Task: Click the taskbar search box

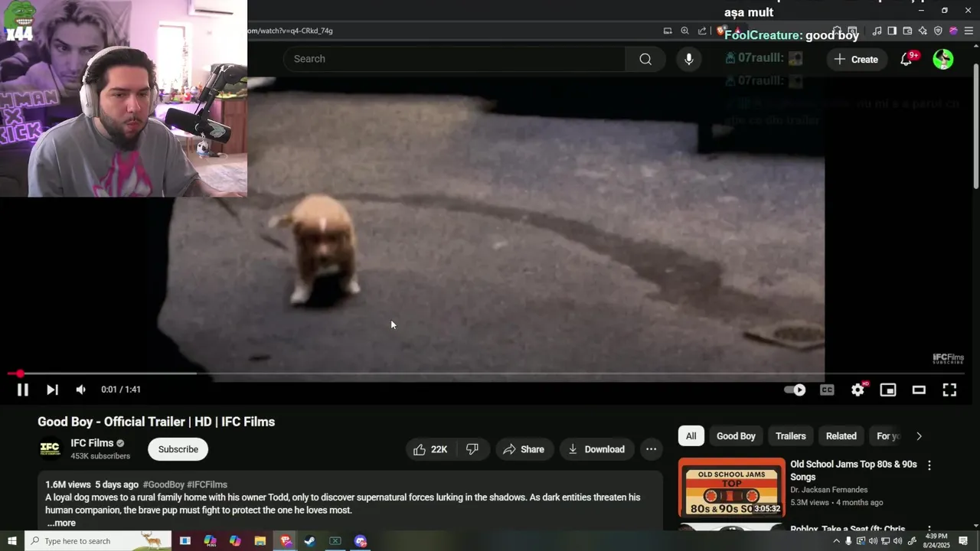Action: pos(98,541)
